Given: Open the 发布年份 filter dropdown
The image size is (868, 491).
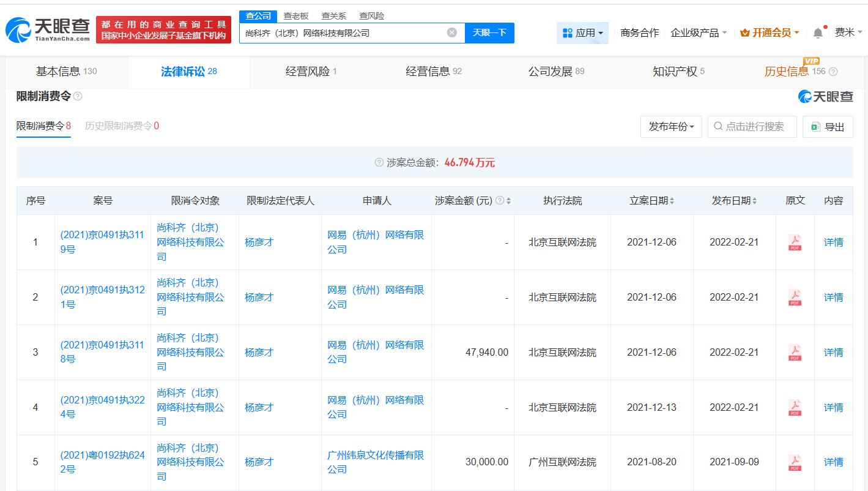Looking at the screenshot, I should [671, 127].
